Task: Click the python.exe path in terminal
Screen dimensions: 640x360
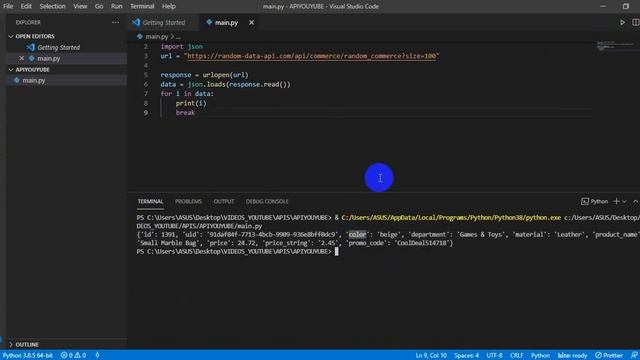Action: pyautogui.click(x=451, y=218)
